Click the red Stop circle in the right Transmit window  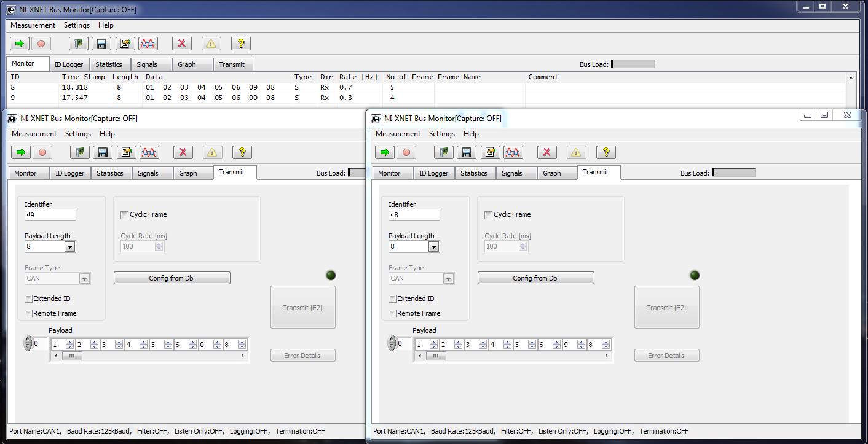[x=406, y=152]
